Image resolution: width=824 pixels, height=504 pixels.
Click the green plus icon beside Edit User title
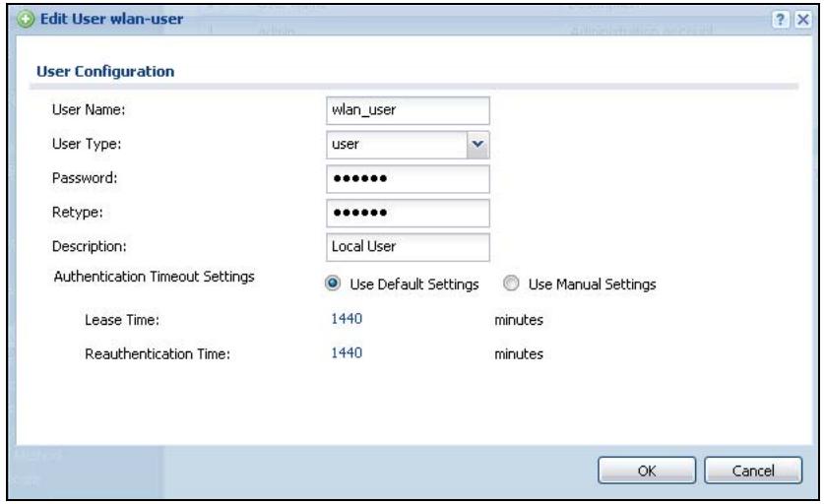click(26, 20)
